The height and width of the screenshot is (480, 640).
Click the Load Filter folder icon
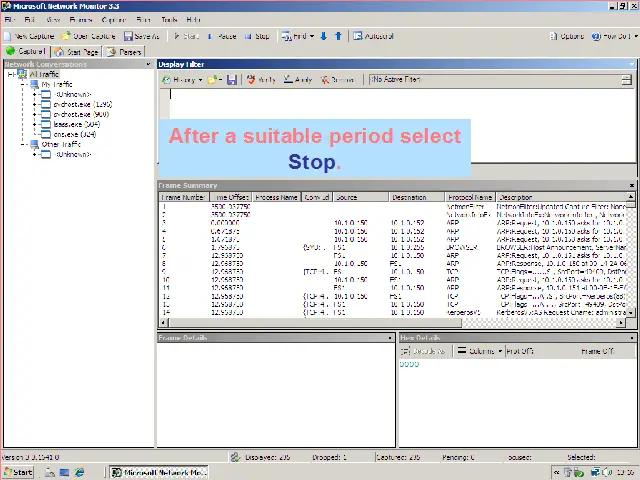212,80
